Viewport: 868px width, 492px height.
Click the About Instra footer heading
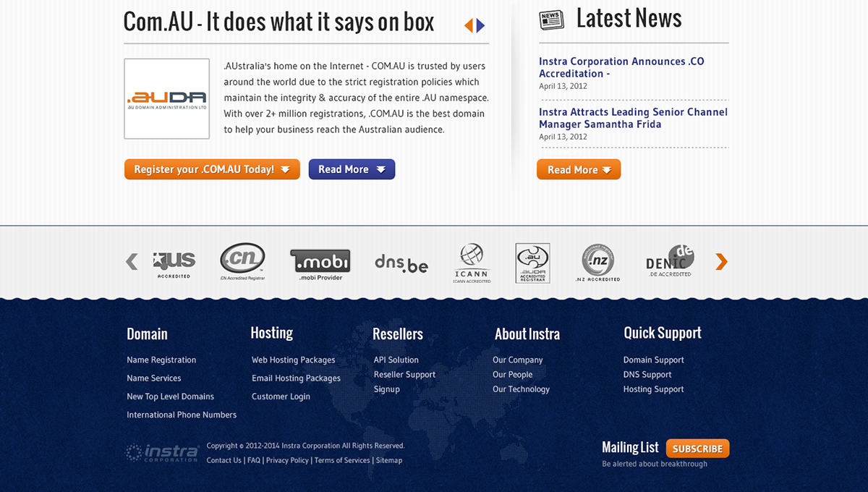pyautogui.click(x=527, y=334)
